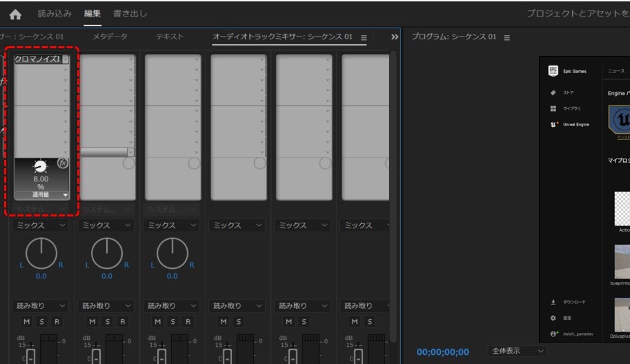Enable recording on first track with R button

[57, 321]
